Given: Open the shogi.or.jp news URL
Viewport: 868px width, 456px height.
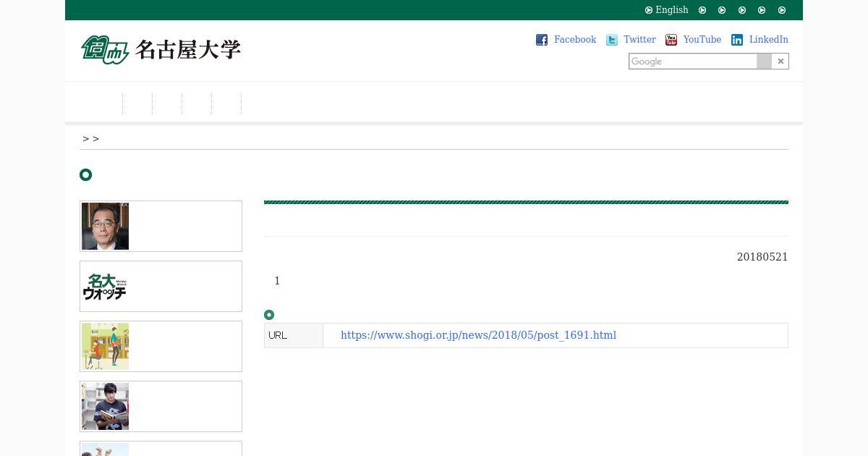Looking at the screenshot, I should (x=479, y=335).
